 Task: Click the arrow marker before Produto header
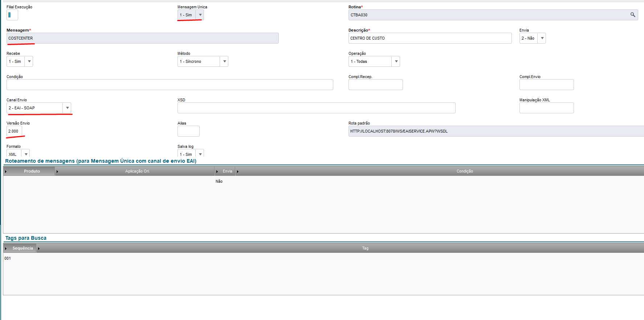pyautogui.click(x=6, y=171)
